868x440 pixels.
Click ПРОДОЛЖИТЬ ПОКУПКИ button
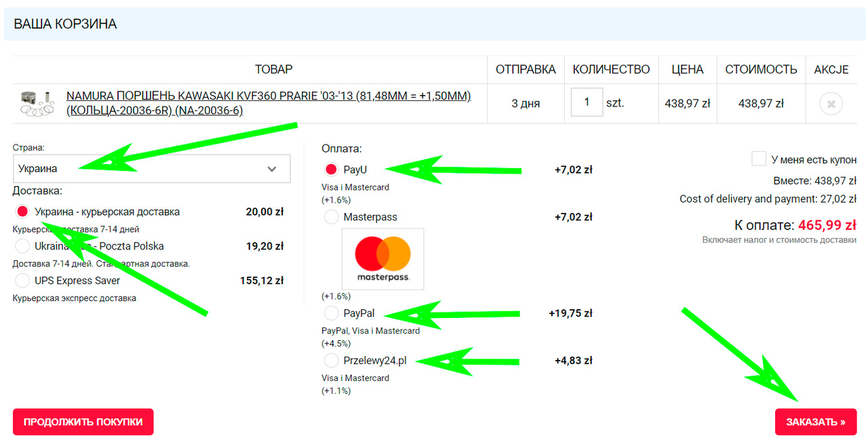point(83,422)
